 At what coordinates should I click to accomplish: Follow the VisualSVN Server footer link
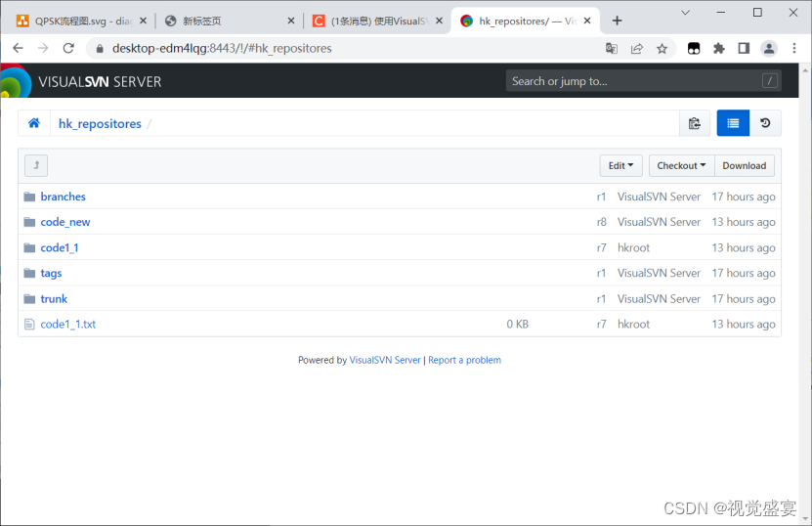click(x=385, y=360)
